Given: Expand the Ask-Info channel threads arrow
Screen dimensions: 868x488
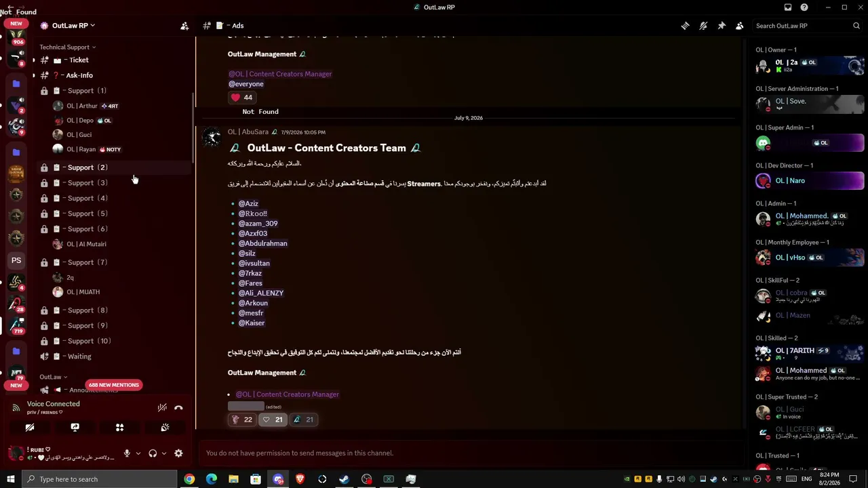Looking at the screenshot, I should (34, 75).
